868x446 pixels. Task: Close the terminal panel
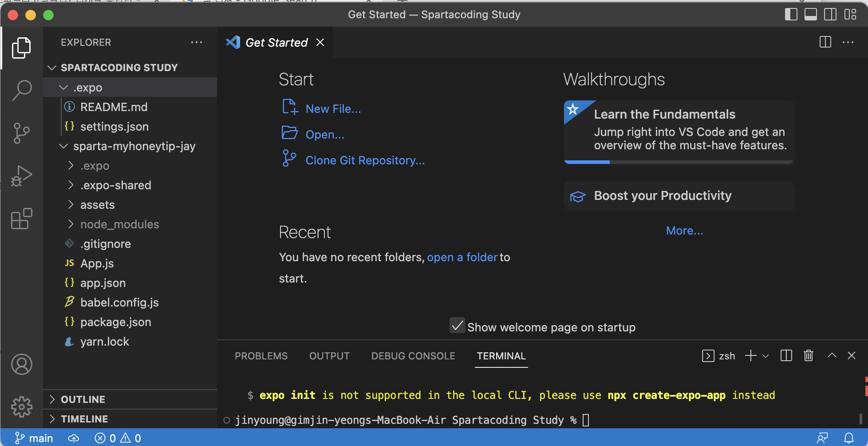[852, 355]
